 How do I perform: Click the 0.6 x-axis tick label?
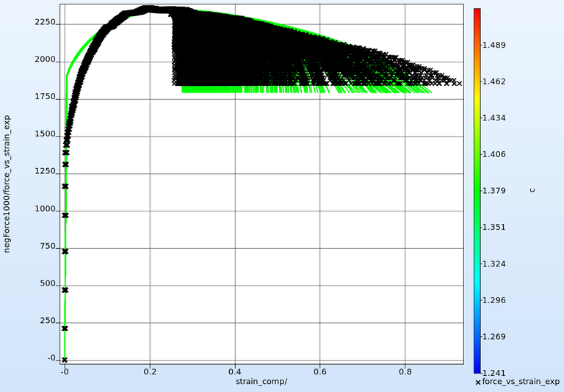click(319, 372)
